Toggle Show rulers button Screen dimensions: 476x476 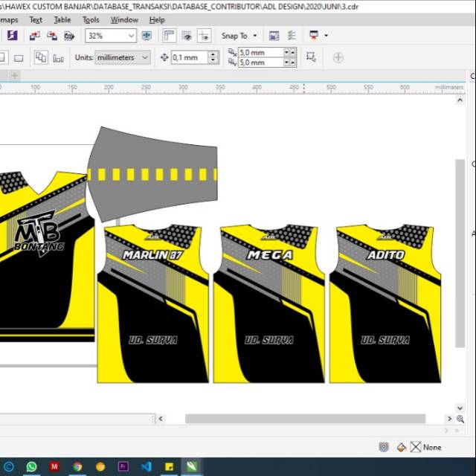(x=169, y=36)
